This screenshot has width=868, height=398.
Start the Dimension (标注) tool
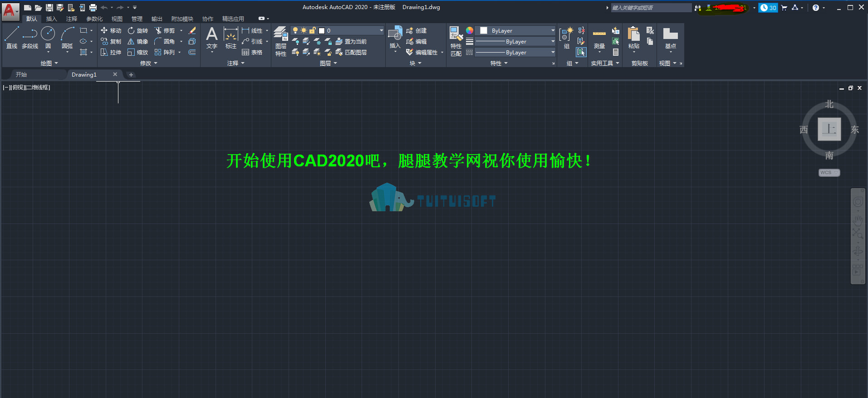coord(231,38)
